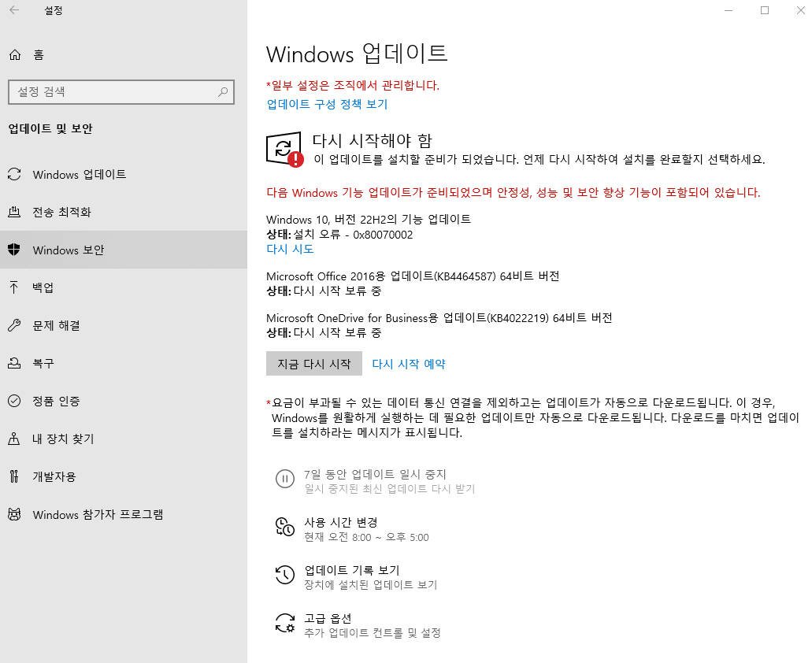
Task: Go to 홈 settings page
Action: pos(123,55)
